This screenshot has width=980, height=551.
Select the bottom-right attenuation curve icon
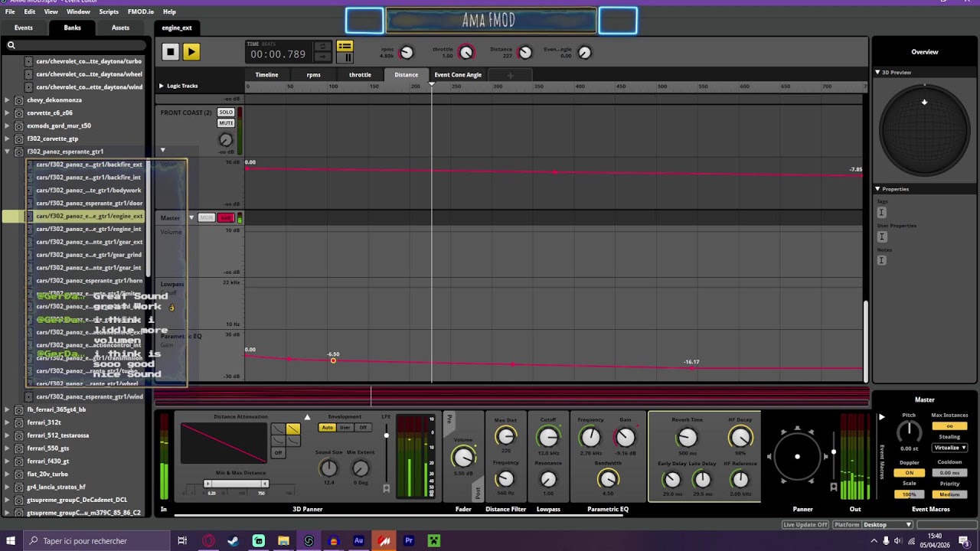click(292, 441)
